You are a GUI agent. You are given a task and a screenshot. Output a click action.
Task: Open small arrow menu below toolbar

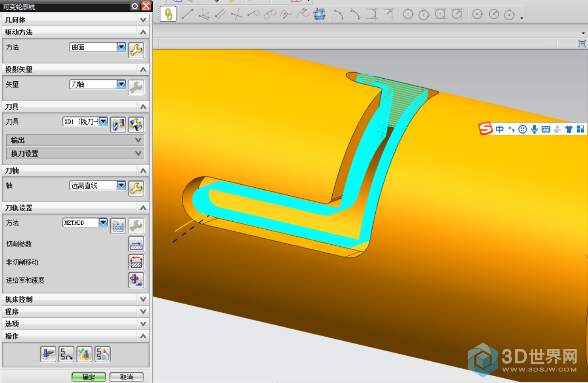(x=583, y=33)
